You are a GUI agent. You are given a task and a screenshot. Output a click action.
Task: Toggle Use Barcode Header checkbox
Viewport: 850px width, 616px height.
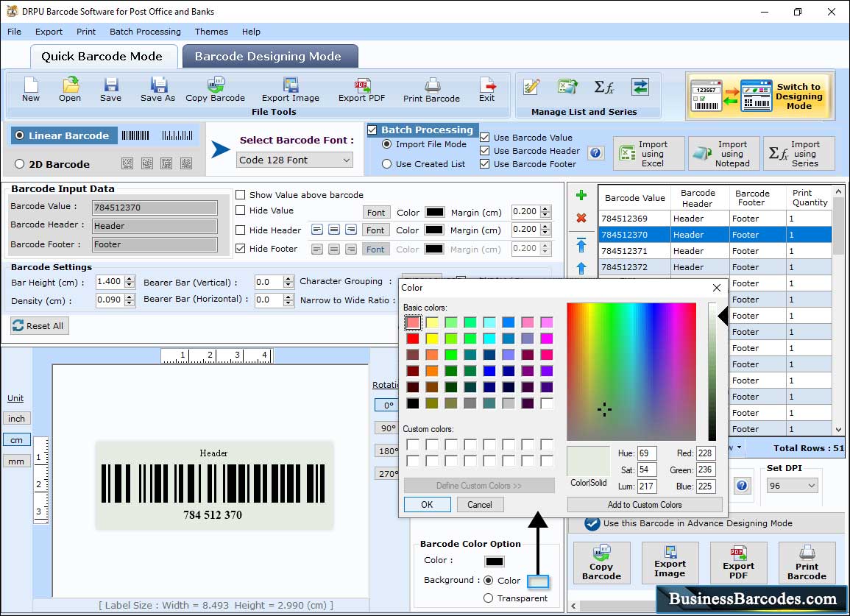[485, 151]
